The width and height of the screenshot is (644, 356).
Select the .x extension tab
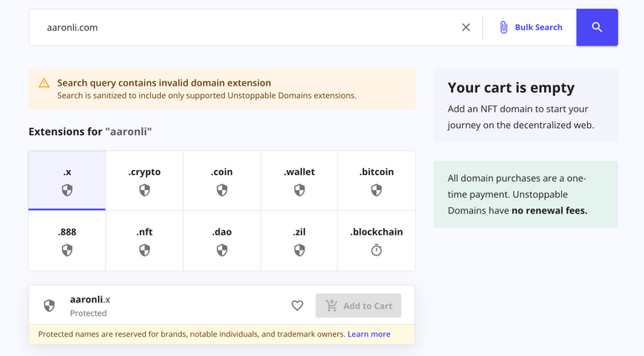67,180
